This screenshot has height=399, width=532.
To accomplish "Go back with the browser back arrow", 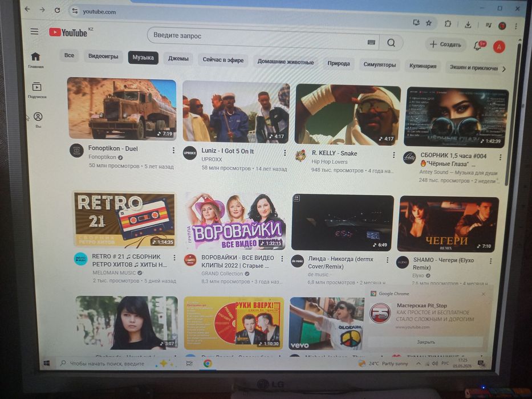I will [27, 10].
